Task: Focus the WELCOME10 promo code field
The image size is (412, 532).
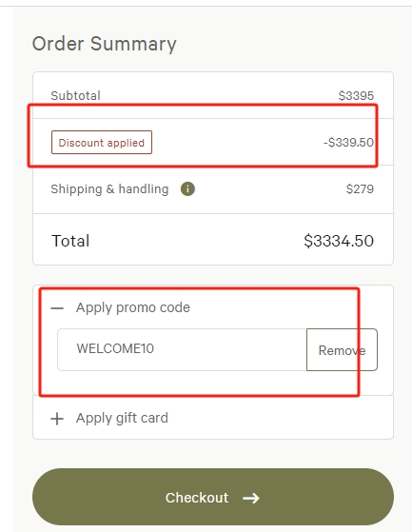Action: [x=182, y=349]
